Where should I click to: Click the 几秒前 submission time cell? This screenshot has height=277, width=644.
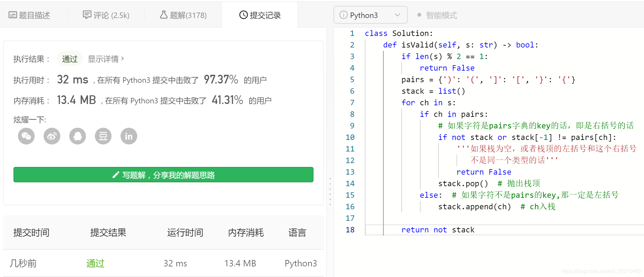point(23,264)
